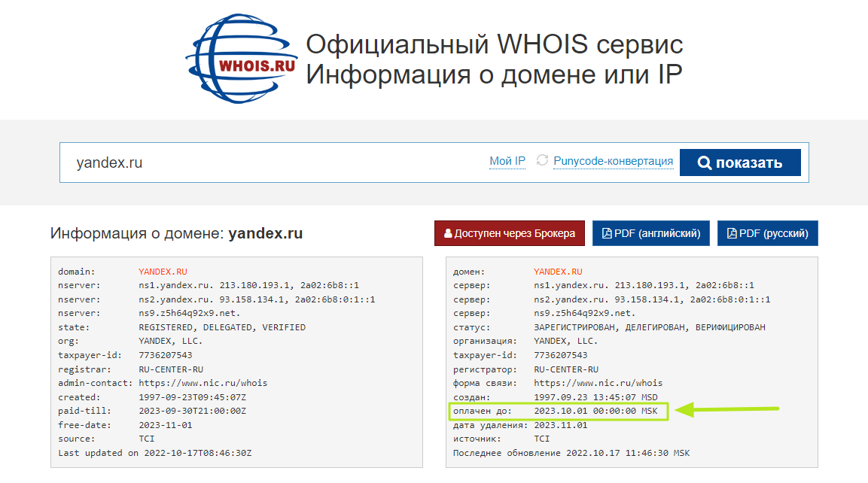Click free-date value '2023-11-01'
The height and width of the screenshot is (483, 868).
pos(166,426)
